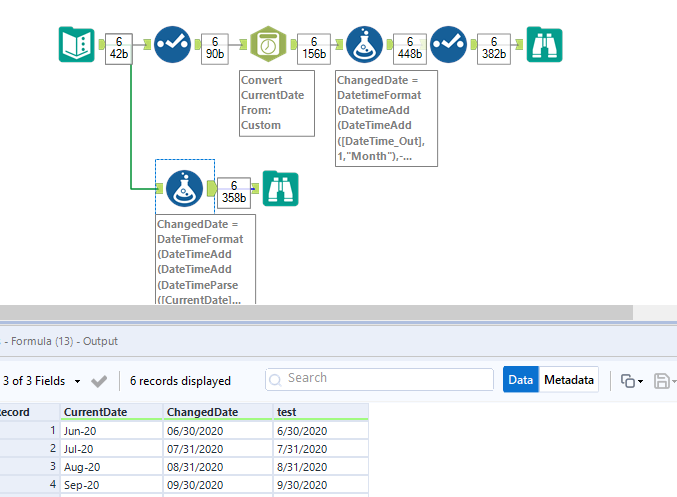677x497 pixels.
Task: Open the Browse tool on the lower branch
Action: (x=280, y=187)
